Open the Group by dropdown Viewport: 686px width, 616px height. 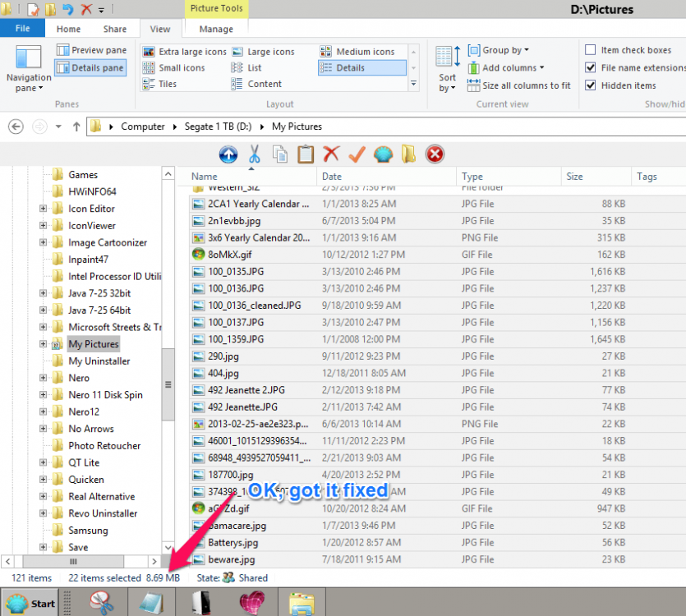pyautogui.click(x=499, y=50)
